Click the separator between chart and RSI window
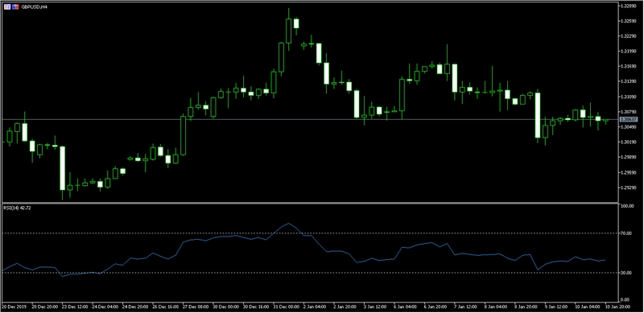 click(310, 203)
